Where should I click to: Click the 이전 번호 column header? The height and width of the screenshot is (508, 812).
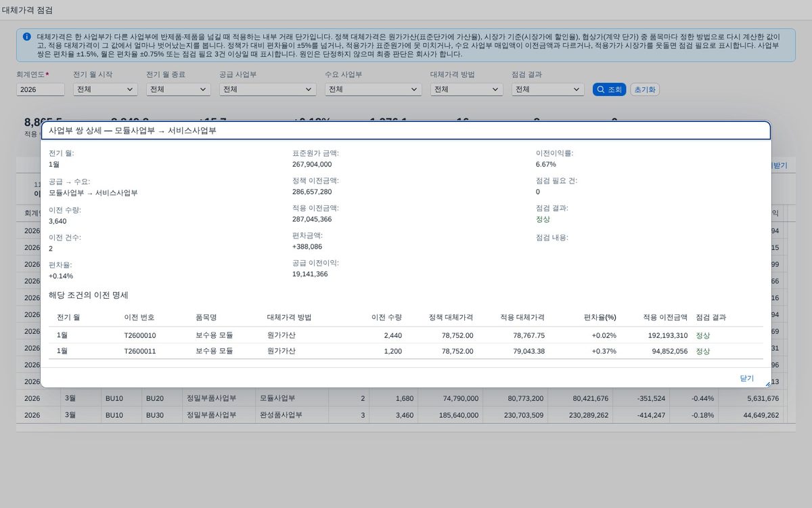(x=140, y=318)
